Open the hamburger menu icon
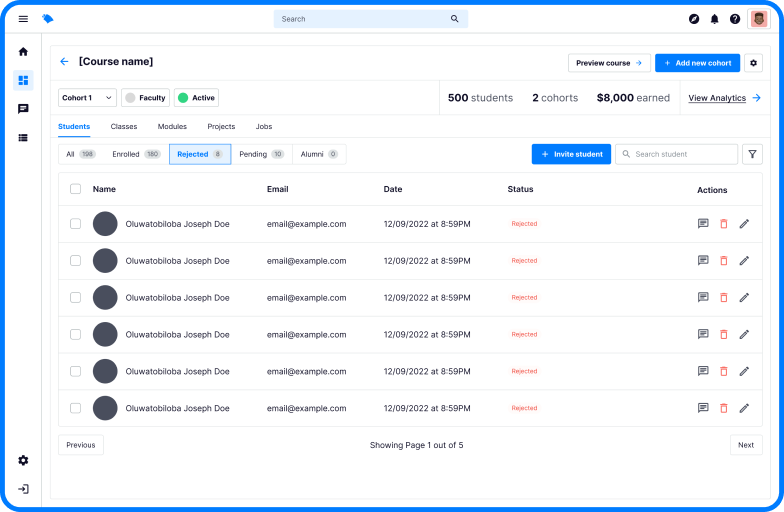The image size is (784, 512). (x=23, y=19)
